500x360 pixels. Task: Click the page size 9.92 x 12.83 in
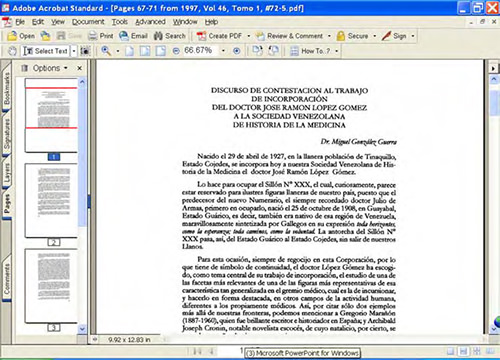click(129, 340)
